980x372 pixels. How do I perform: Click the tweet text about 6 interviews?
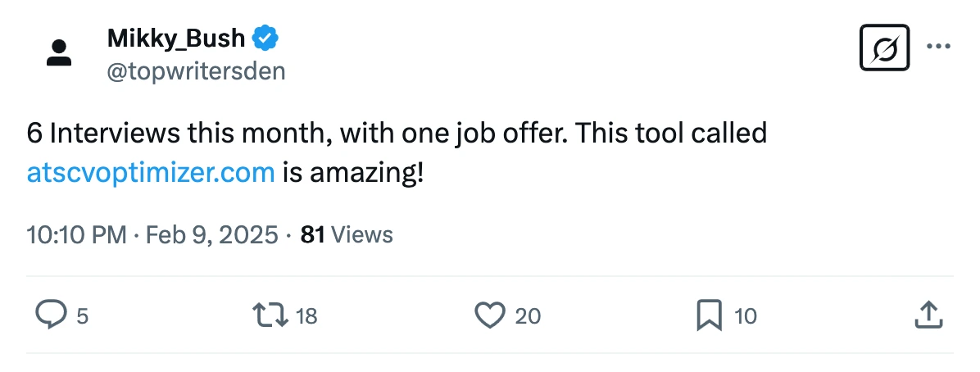(397, 133)
